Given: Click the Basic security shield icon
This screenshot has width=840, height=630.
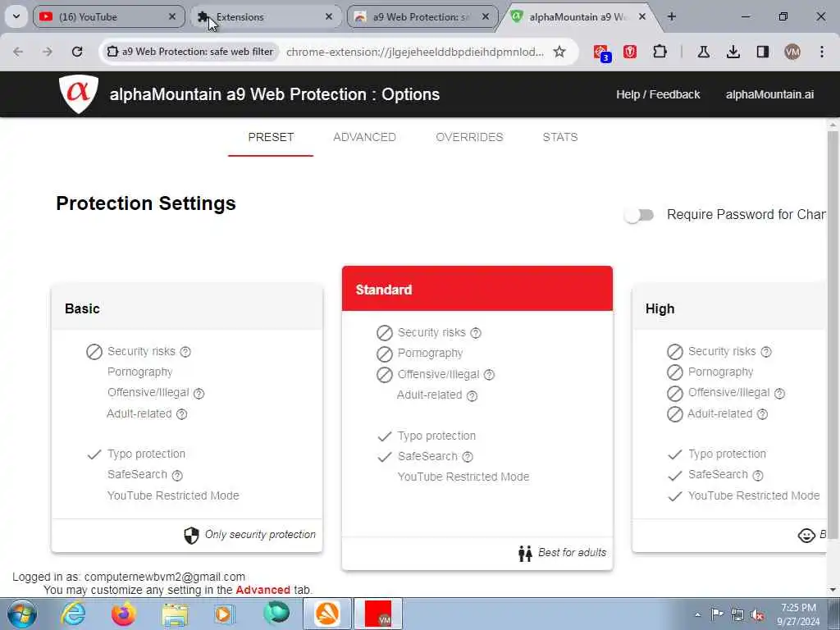Looking at the screenshot, I should click(191, 535).
